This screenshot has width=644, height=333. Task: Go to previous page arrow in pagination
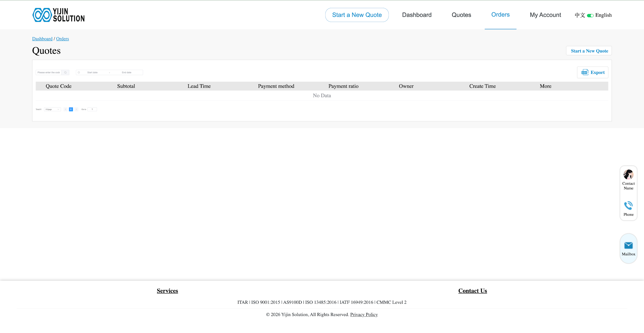pyautogui.click(x=65, y=109)
